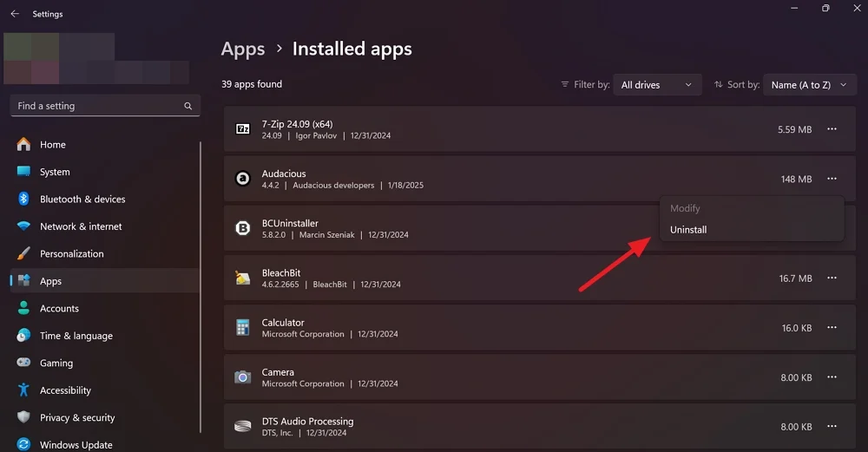Open the Sort by Name (A to Z) dropdown

click(x=809, y=85)
